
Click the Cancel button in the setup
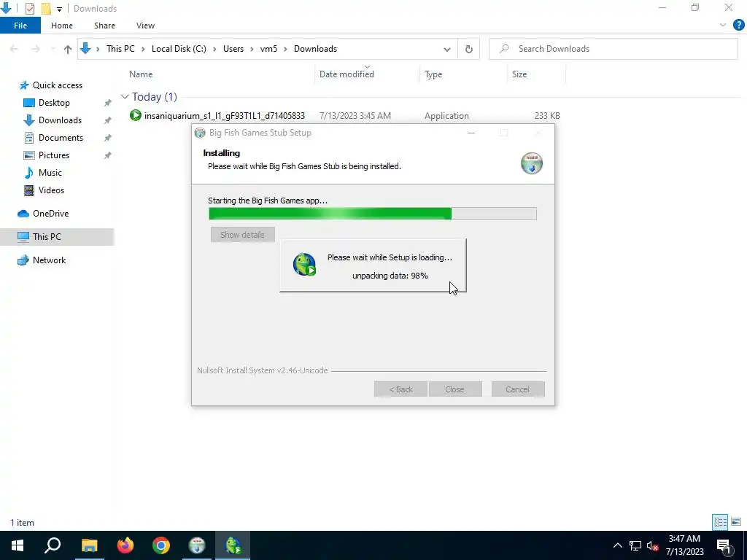[x=518, y=389]
